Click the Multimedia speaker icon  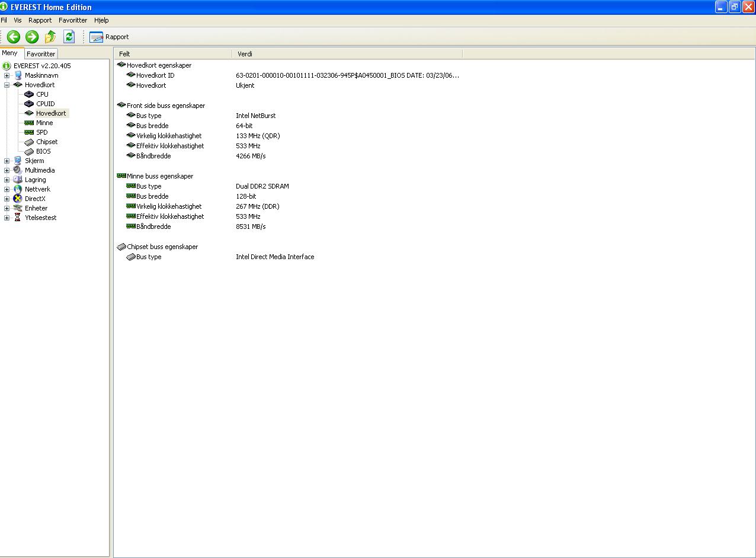pyautogui.click(x=18, y=170)
